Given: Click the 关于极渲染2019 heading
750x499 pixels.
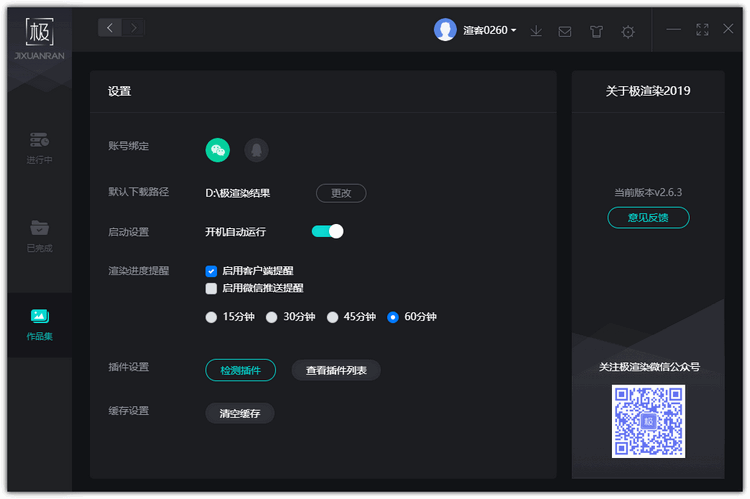Looking at the screenshot, I should [x=648, y=91].
